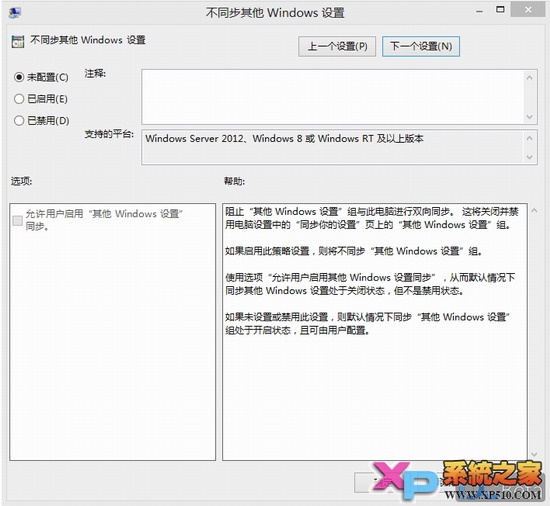Minimize the policy settings window

tap(479, 12)
